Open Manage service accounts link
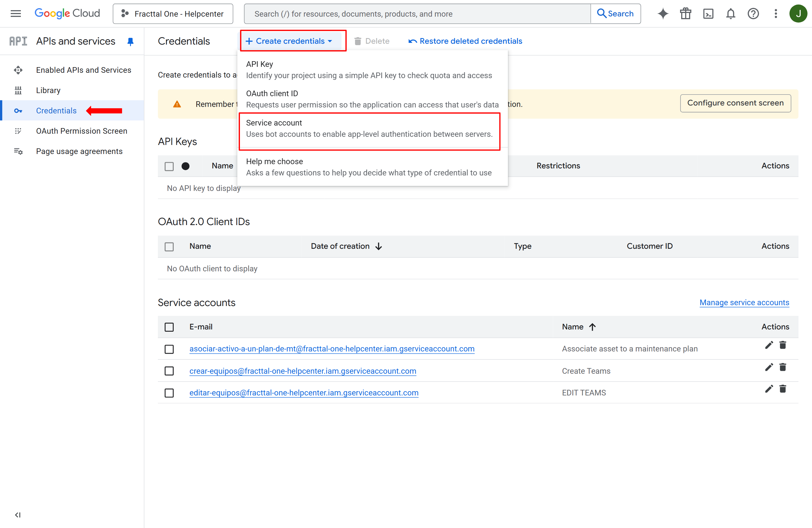This screenshot has width=812, height=528. [744, 302]
